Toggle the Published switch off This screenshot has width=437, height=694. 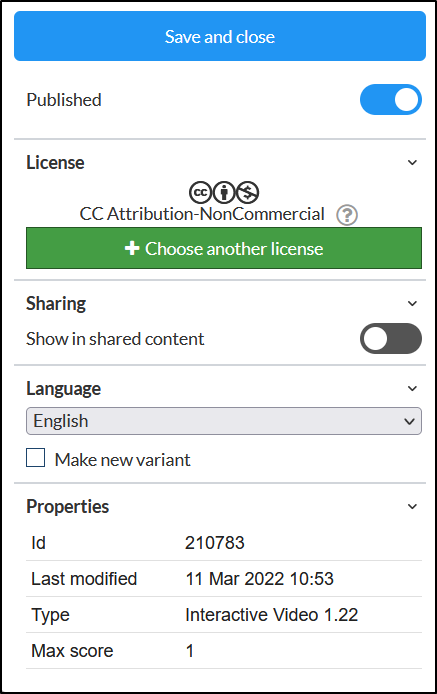coord(391,100)
